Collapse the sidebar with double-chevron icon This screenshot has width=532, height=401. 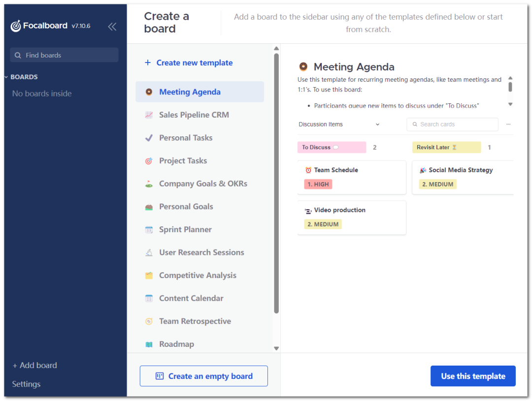[x=112, y=27]
